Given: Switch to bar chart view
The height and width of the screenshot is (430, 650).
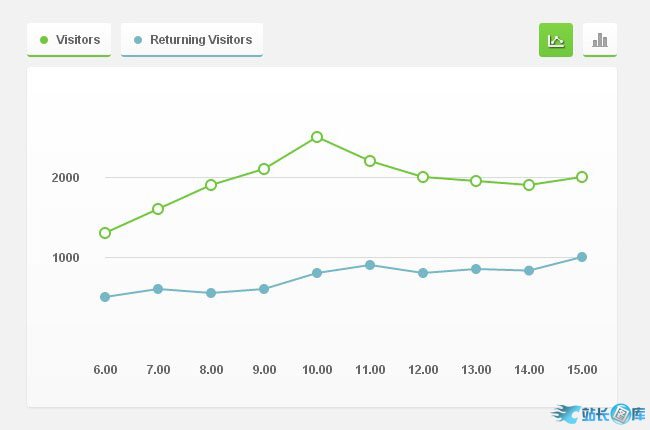Looking at the screenshot, I should 600,40.
